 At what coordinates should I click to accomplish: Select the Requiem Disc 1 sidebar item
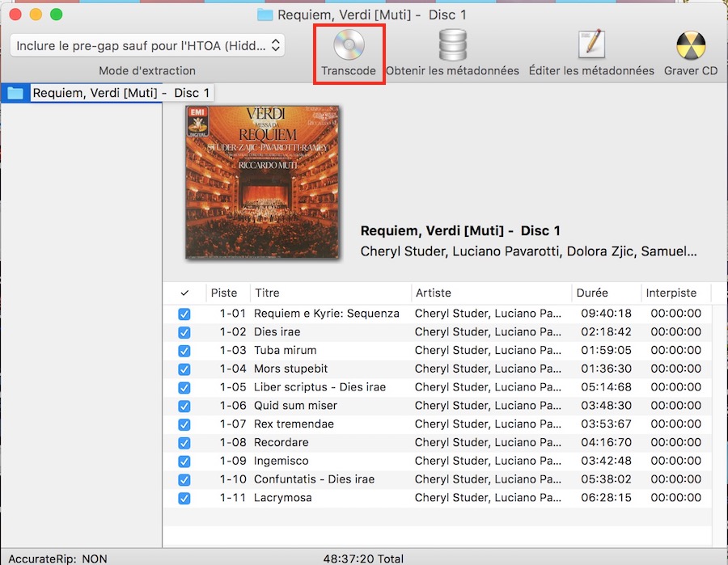(x=121, y=93)
